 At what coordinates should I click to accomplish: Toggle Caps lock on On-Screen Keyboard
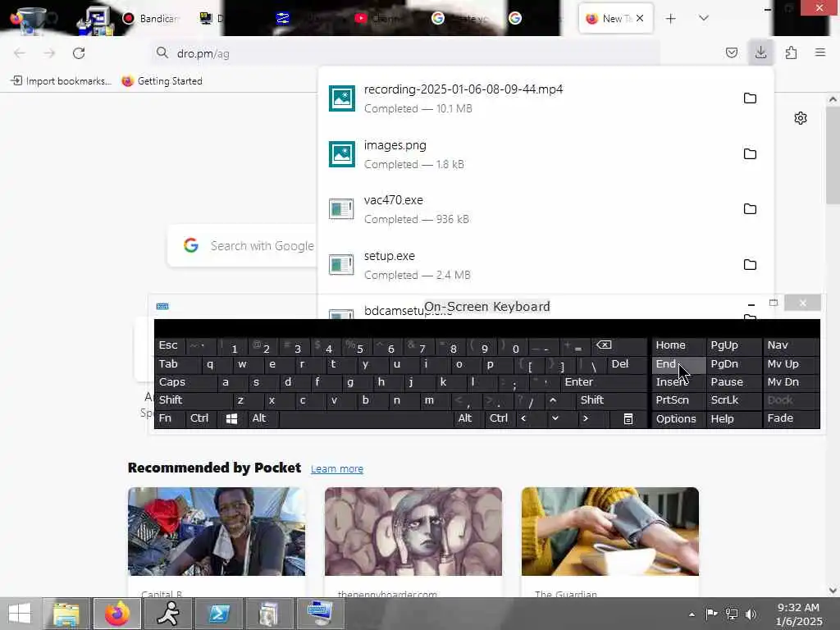pos(185,382)
